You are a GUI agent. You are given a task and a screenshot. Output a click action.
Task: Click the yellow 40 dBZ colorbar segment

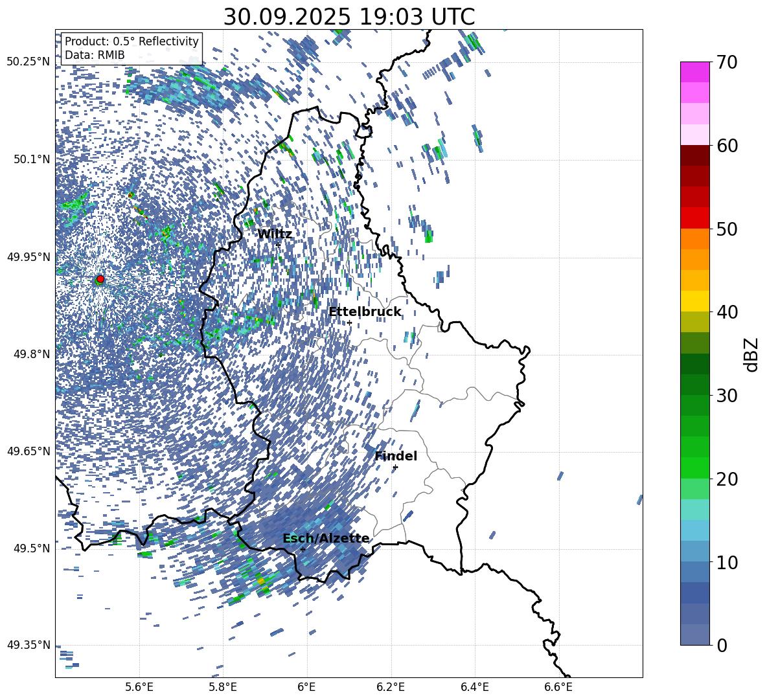pos(694,301)
